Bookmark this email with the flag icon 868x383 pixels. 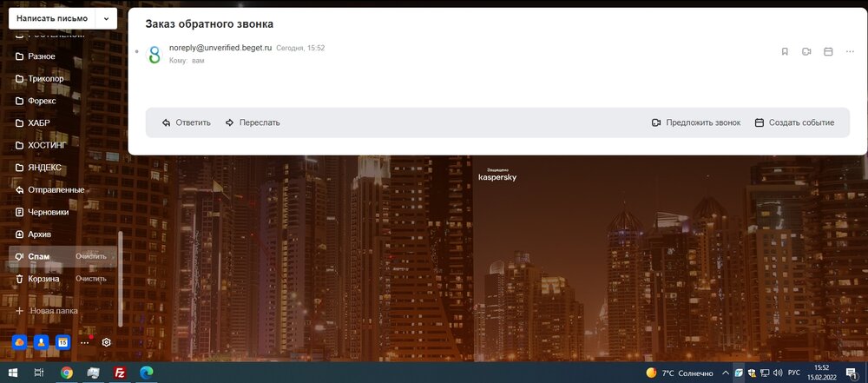click(x=785, y=52)
